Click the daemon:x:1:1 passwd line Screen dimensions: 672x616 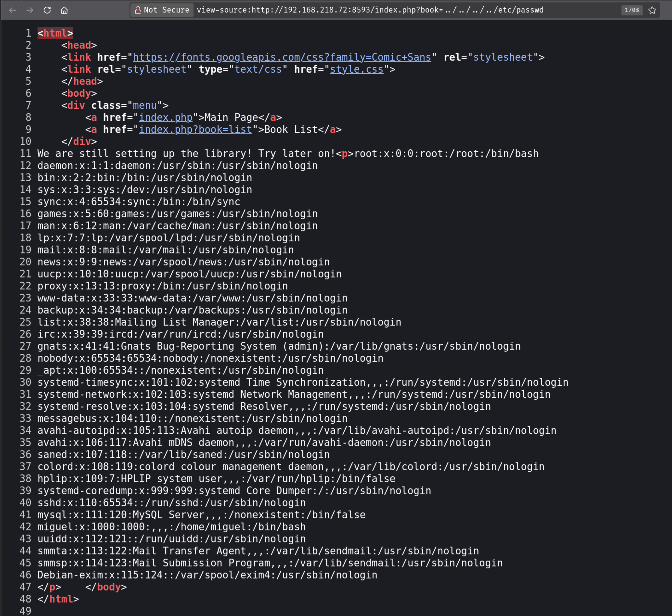coord(178,165)
